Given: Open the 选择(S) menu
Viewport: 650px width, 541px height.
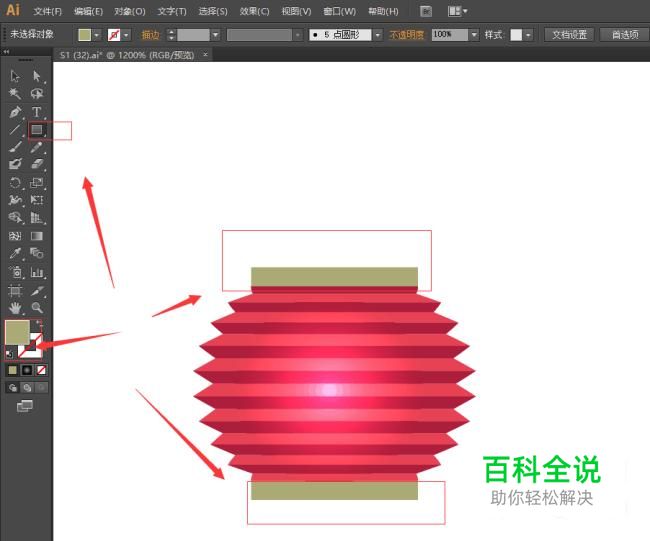Looking at the screenshot, I should [213, 11].
